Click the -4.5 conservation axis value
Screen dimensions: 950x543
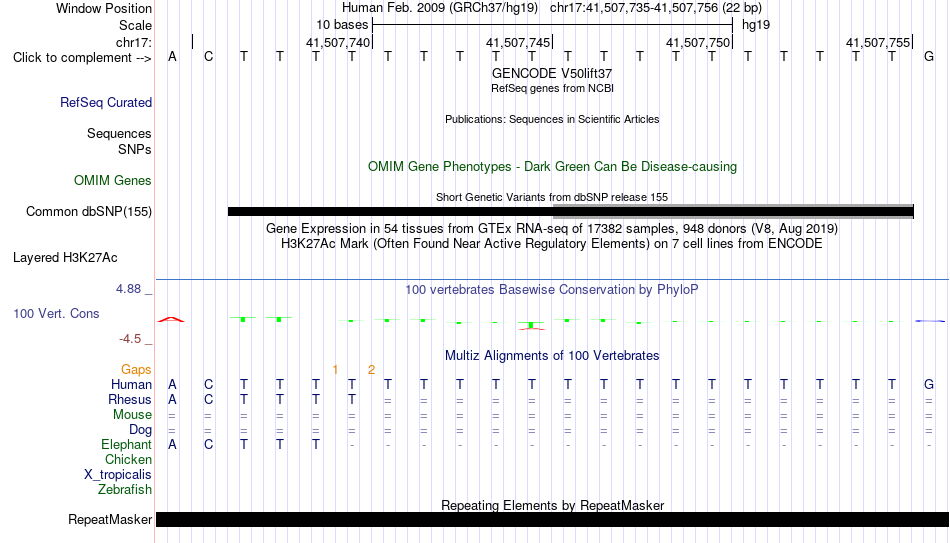(x=130, y=339)
